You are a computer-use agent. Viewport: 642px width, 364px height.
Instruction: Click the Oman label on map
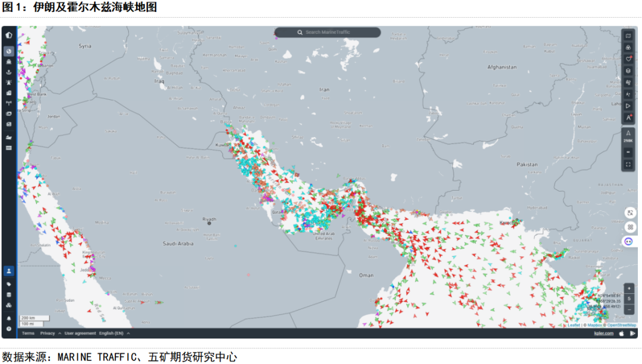point(366,276)
